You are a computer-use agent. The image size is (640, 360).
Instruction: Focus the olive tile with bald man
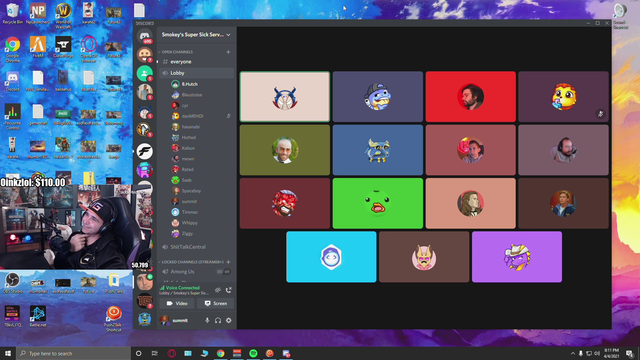pyautogui.click(x=284, y=150)
